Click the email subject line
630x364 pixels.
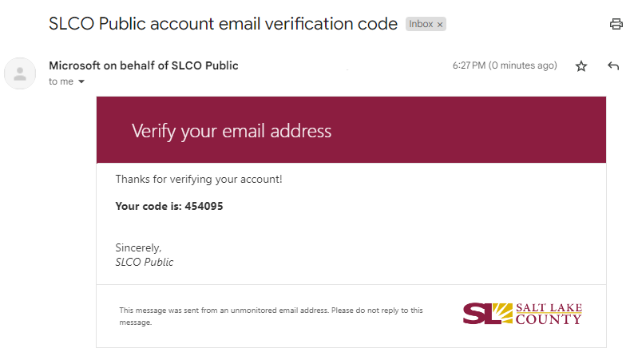pyautogui.click(x=223, y=24)
